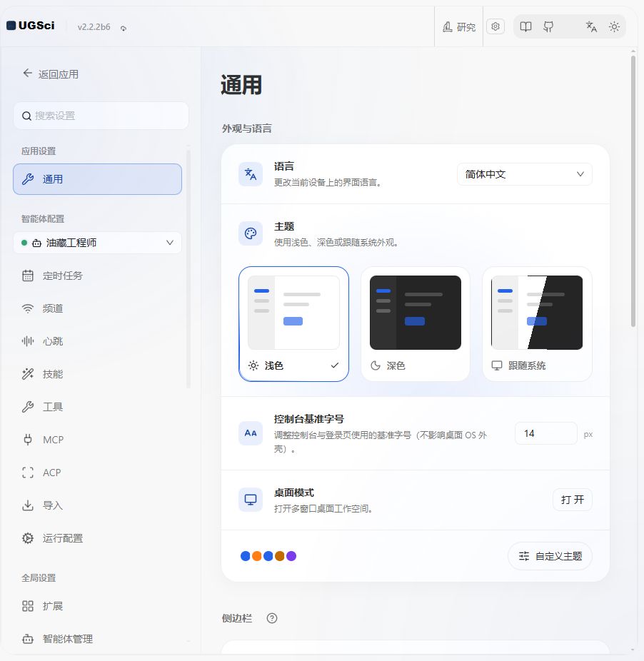The image size is (644, 661).
Task: Click the arrow of 简体中文 dropdown
Action: click(580, 174)
